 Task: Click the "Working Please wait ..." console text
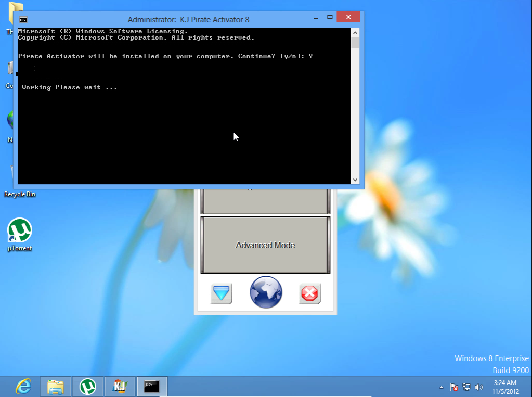pyautogui.click(x=70, y=87)
